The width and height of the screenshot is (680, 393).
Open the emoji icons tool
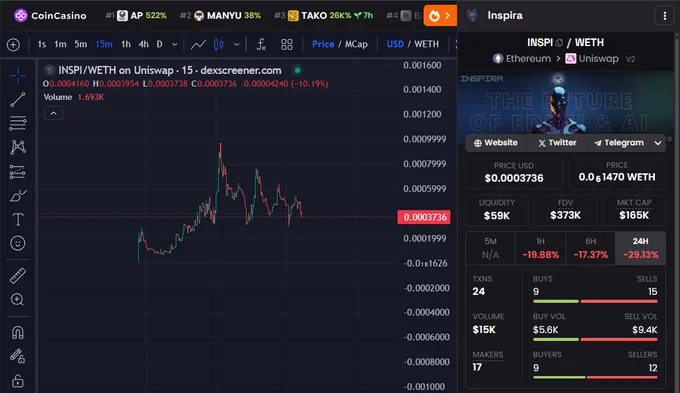pos(18,243)
